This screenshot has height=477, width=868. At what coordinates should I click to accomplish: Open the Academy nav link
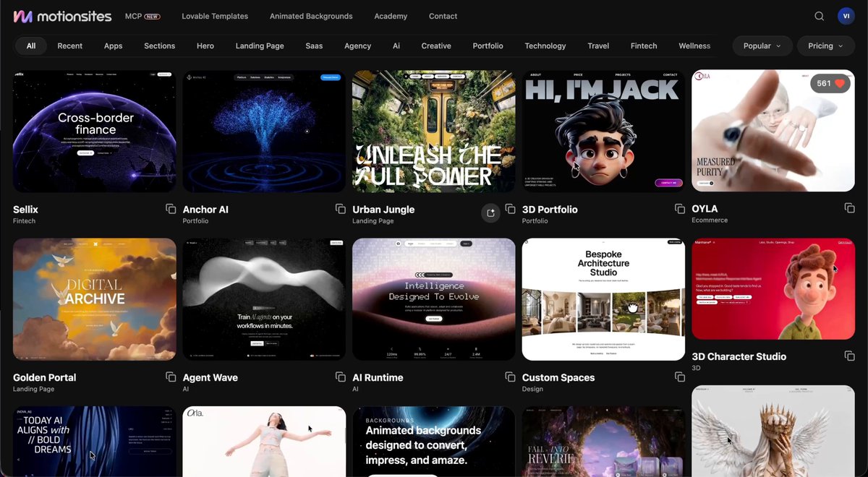(391, 16)
